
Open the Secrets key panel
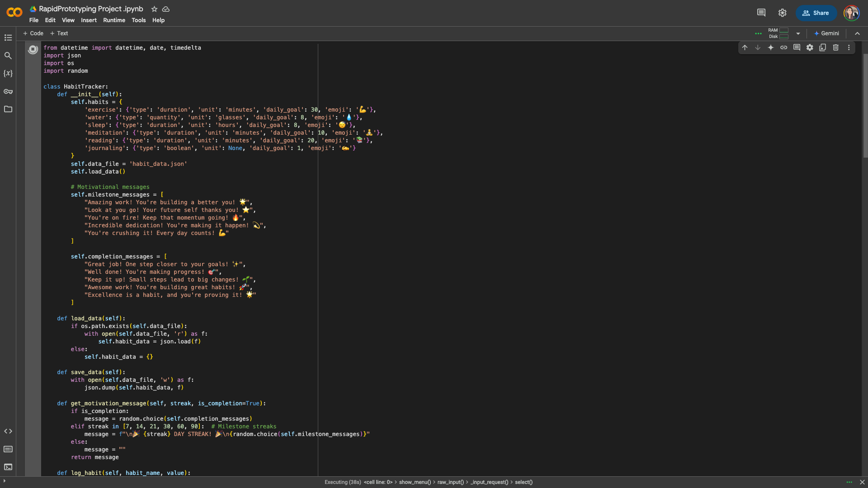coord(8,91)
